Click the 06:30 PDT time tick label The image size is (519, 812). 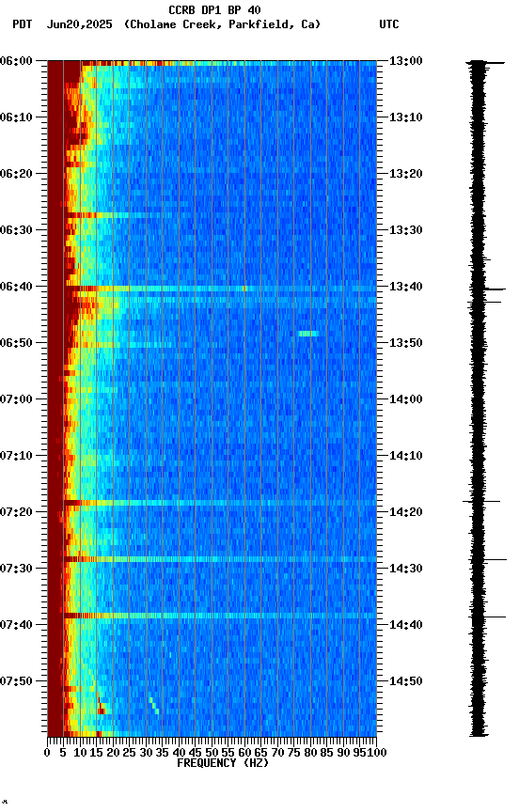pyautogui.click(x=16, y=230)
